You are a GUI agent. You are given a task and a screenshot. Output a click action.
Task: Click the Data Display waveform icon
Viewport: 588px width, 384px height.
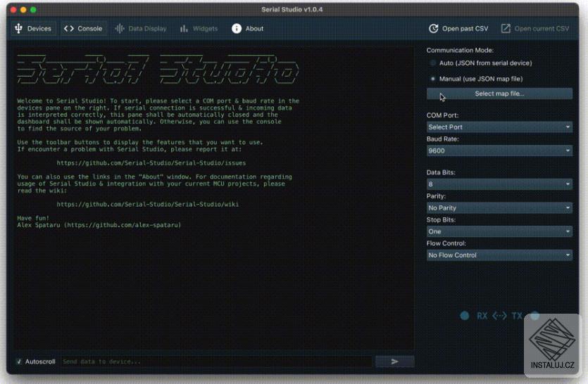point(120,28)
